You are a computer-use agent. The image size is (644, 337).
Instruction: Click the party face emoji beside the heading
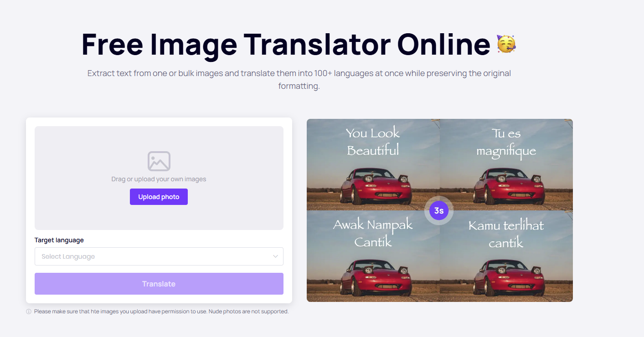coord(506,44)
